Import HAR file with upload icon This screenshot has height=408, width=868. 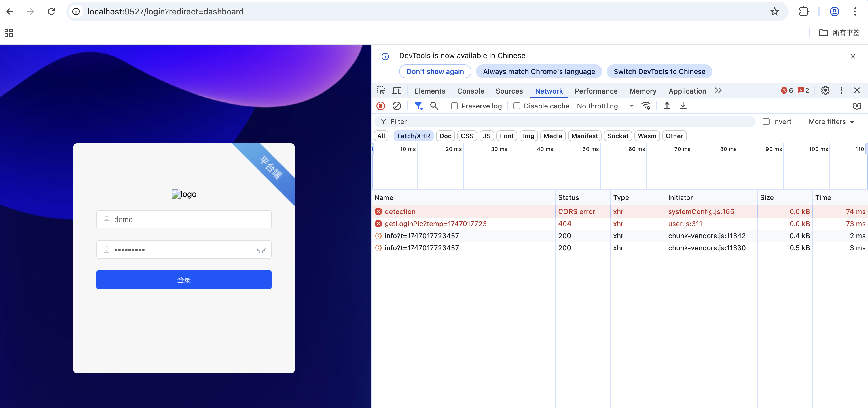pyautogui.click(x=667, y=106)
